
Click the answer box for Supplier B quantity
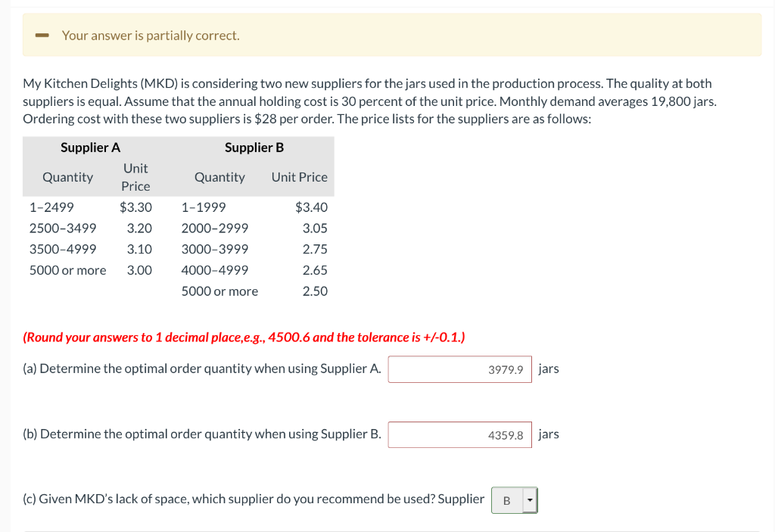(459, 434)
